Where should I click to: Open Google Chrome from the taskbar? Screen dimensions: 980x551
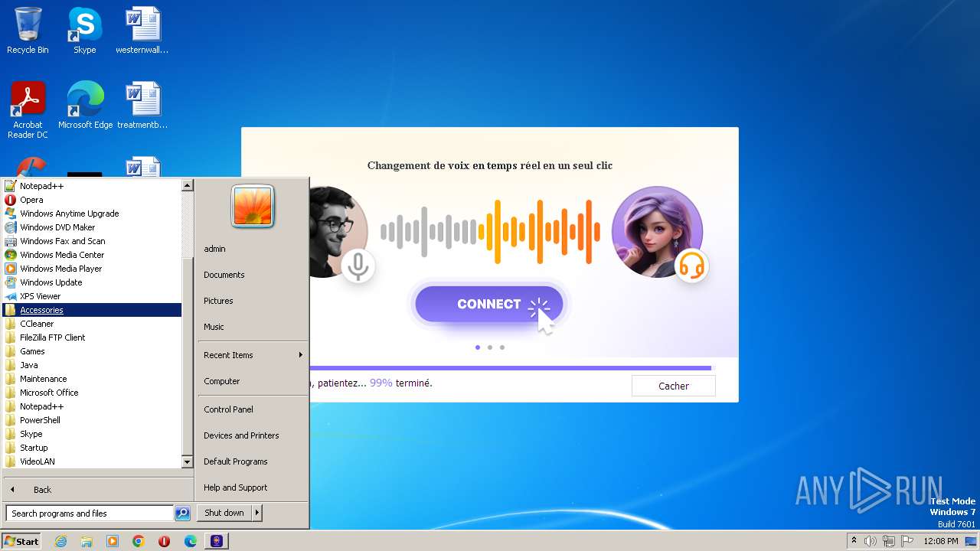point(139,541)
